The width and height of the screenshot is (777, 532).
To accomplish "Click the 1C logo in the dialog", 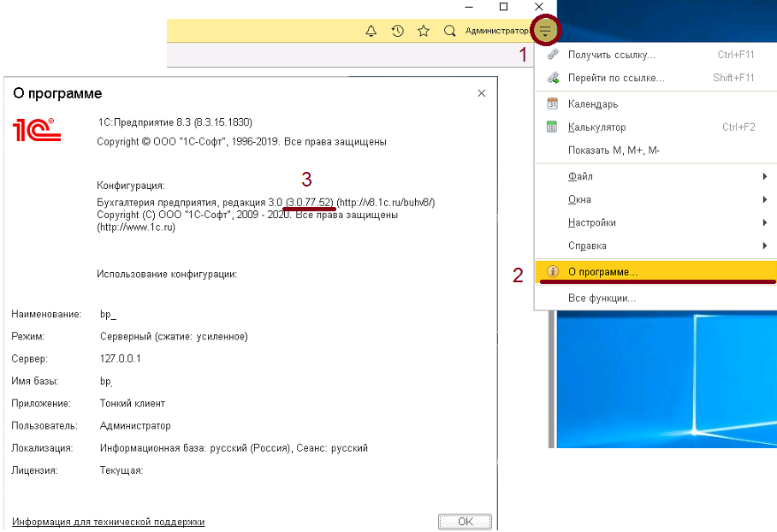I will [x=37, y=130].
